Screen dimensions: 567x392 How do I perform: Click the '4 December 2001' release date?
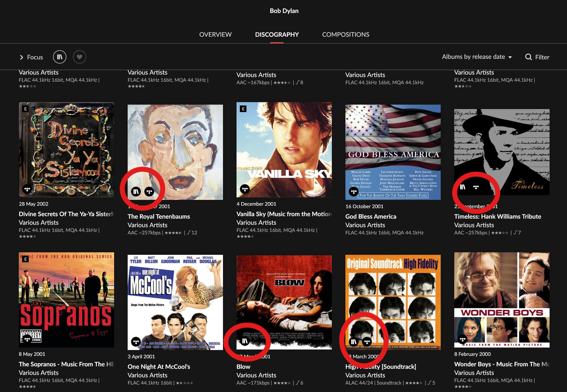(256, 204)
